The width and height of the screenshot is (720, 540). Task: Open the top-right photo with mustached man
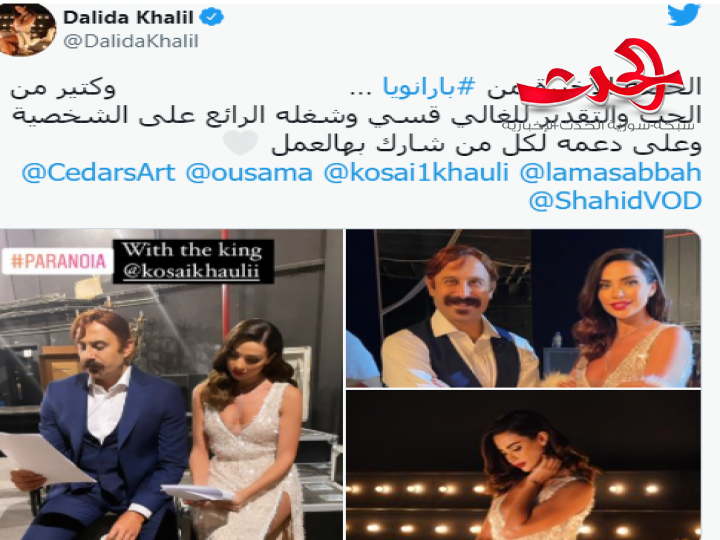(x=523, y=308)
